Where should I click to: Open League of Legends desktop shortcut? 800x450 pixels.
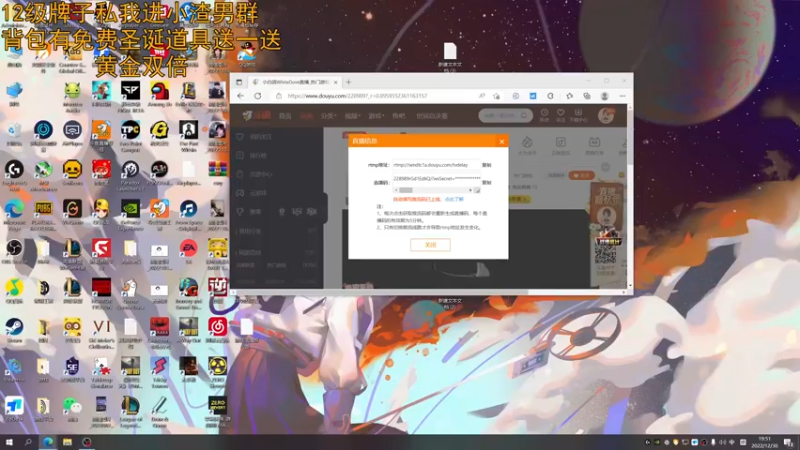point(130,411)
